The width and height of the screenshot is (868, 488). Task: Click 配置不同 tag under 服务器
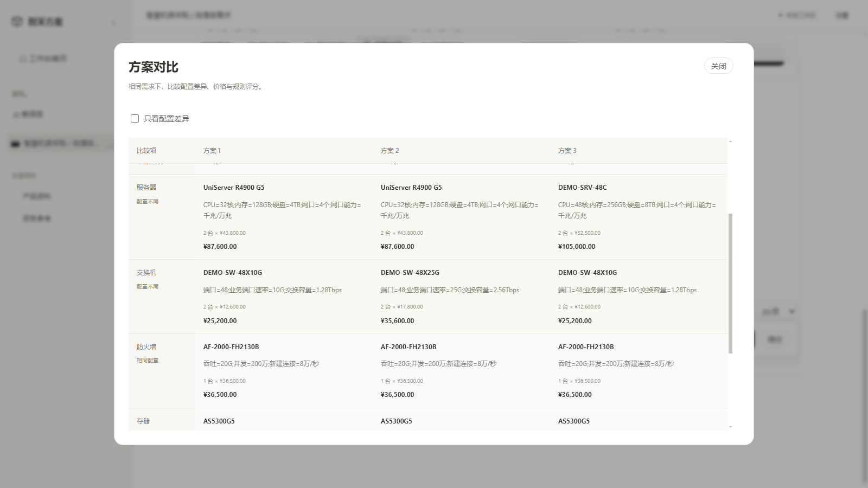(148, 202)
